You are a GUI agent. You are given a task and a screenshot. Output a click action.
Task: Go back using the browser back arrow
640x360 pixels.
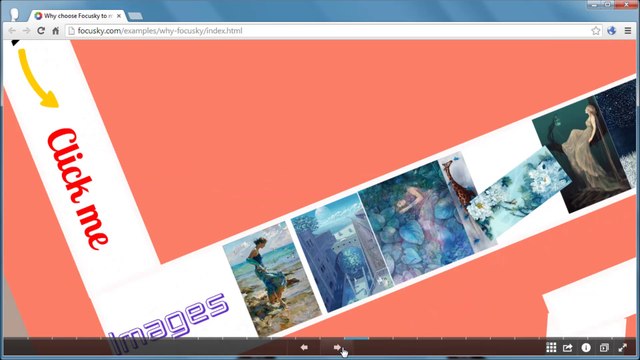12,31
